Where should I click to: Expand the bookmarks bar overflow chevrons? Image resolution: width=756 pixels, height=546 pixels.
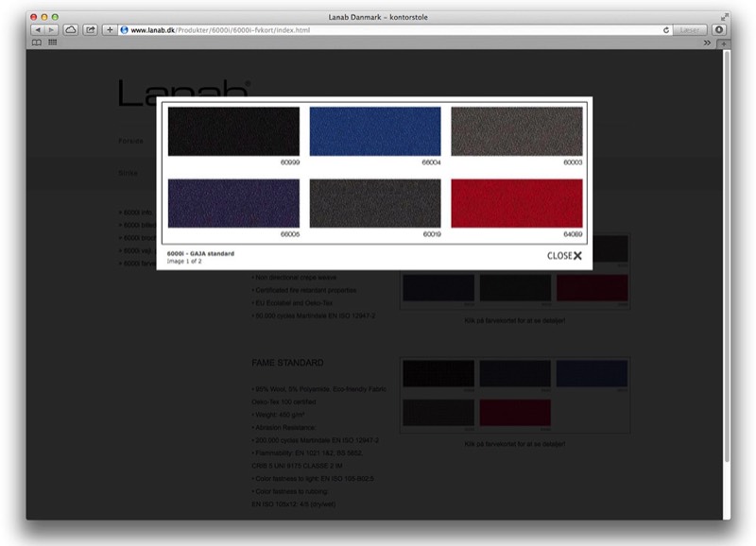pyautogui.click(x=707, y=43)
